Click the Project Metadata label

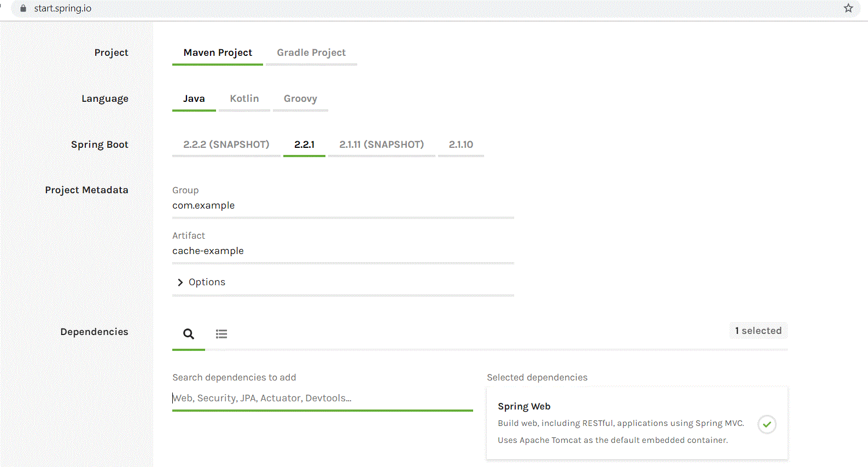tap(86, 190)
